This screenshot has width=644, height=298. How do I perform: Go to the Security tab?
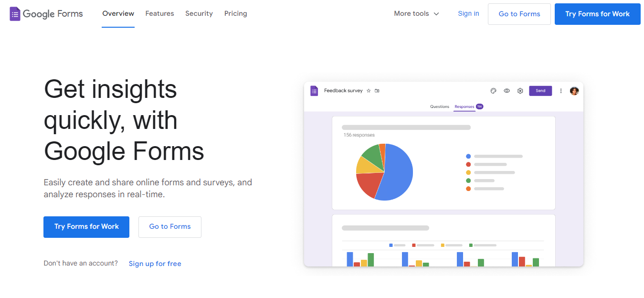199,13
